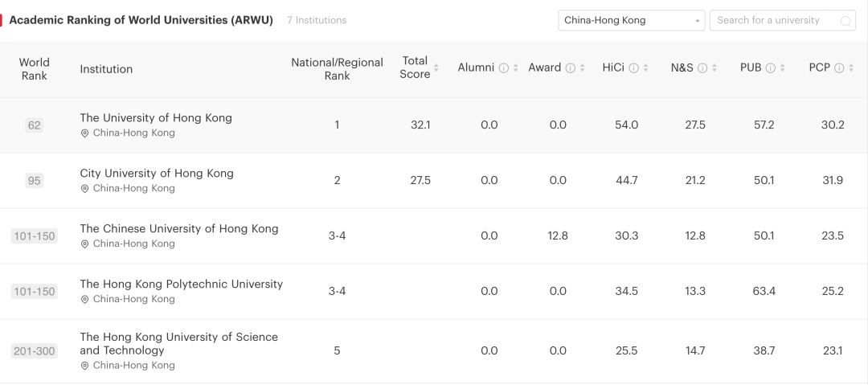Screen dimensions: 868x385
Task: Open The University of Hong Kong link
Action: [x=156, y=117]
